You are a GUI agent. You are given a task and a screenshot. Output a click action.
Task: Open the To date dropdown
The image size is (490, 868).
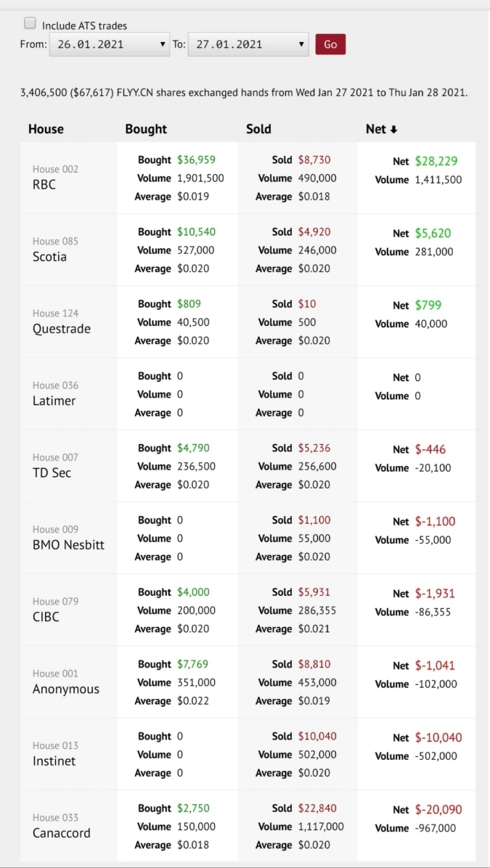(248, 44)
